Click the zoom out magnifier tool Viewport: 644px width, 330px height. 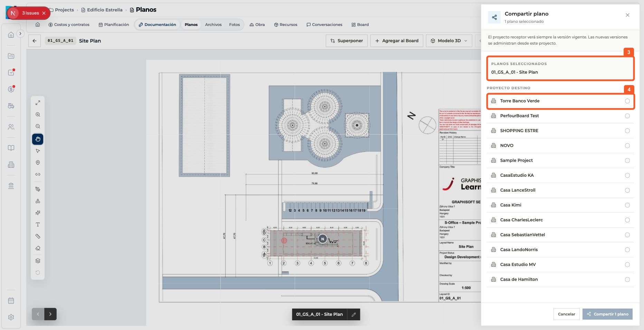click(38, 126)
